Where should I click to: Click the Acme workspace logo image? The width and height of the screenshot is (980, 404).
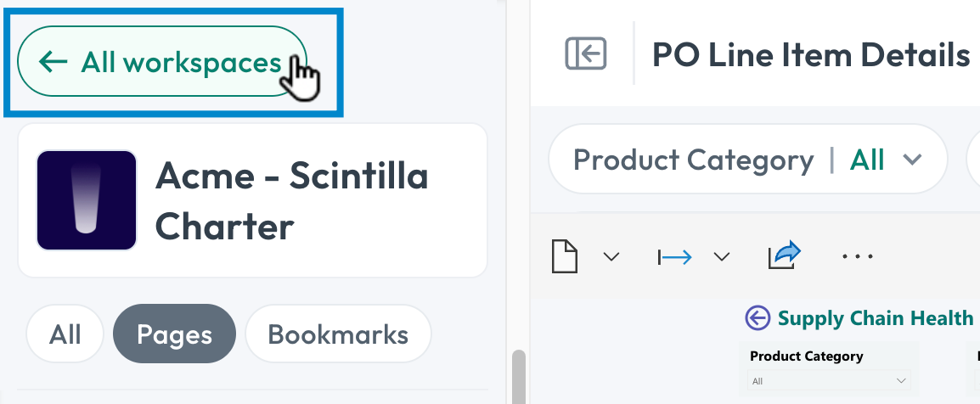(87, 199)
